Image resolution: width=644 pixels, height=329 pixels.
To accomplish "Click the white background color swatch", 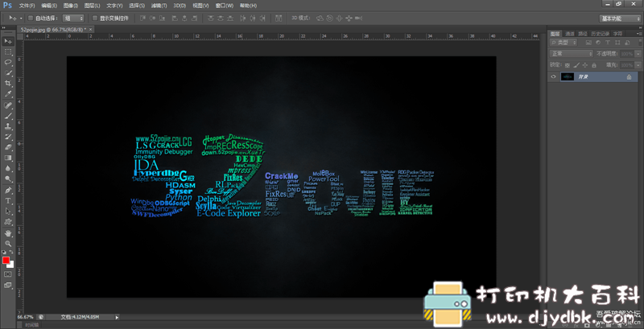I will (x=11, y=265).
